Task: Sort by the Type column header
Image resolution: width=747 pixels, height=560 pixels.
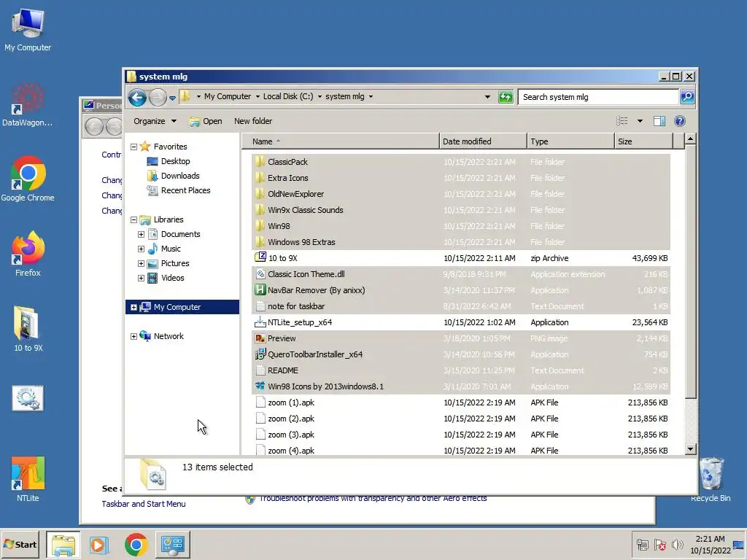Action: 570,141
